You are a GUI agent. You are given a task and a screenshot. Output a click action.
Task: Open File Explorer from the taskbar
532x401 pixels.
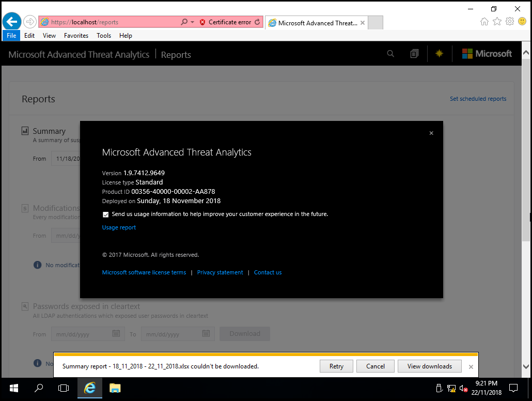tap(115, 388)
